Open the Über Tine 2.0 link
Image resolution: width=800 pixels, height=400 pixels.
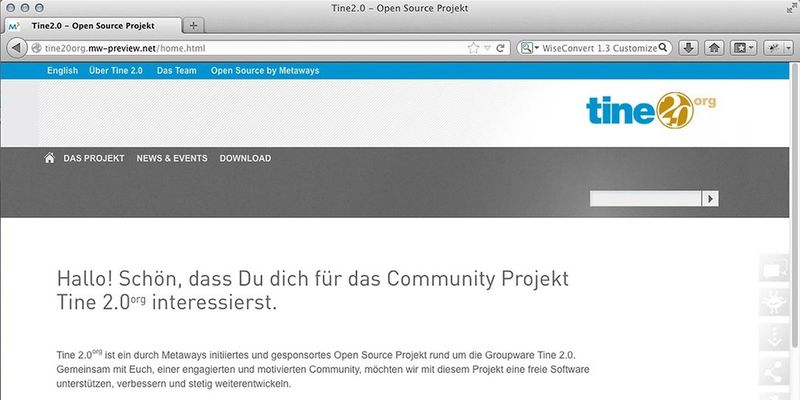click(116, 70)
